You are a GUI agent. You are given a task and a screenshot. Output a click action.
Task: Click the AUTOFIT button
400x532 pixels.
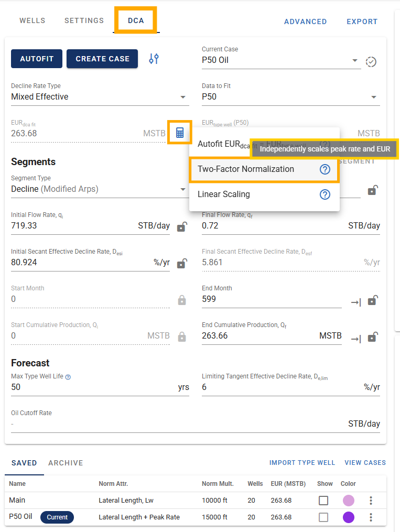coord(37,59)
